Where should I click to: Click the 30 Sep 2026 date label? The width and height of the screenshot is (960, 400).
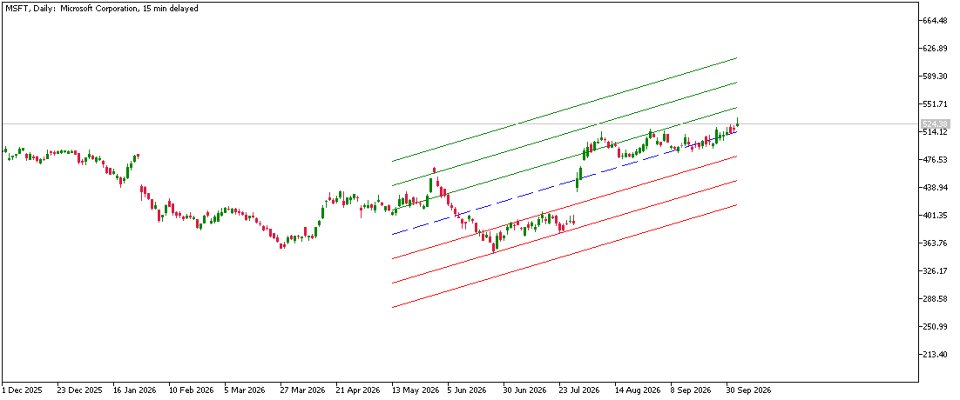[x=747, y=390]
